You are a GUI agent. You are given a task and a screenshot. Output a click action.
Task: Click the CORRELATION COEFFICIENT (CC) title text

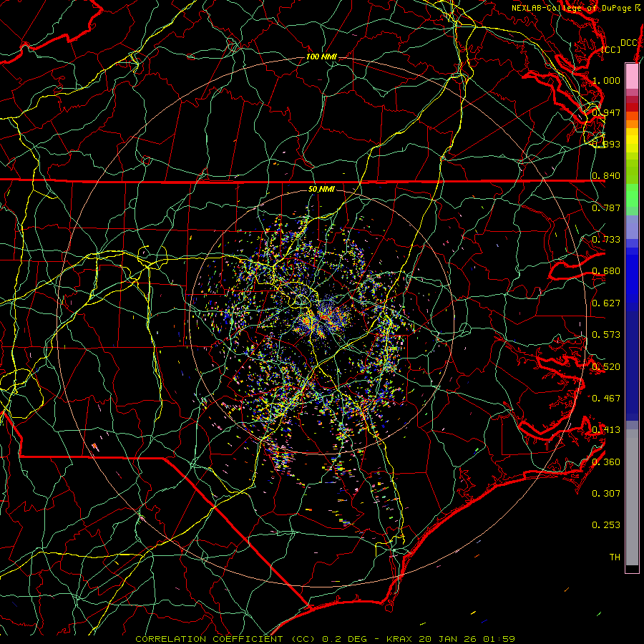tap(225, 639)
